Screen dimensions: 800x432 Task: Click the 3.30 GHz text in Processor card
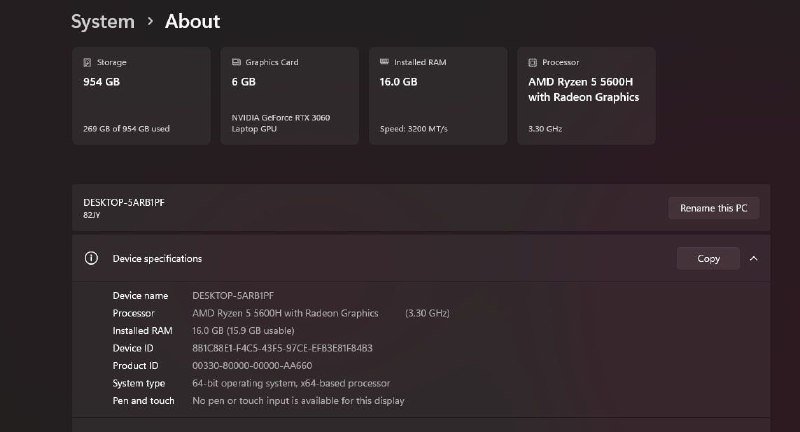545,129
